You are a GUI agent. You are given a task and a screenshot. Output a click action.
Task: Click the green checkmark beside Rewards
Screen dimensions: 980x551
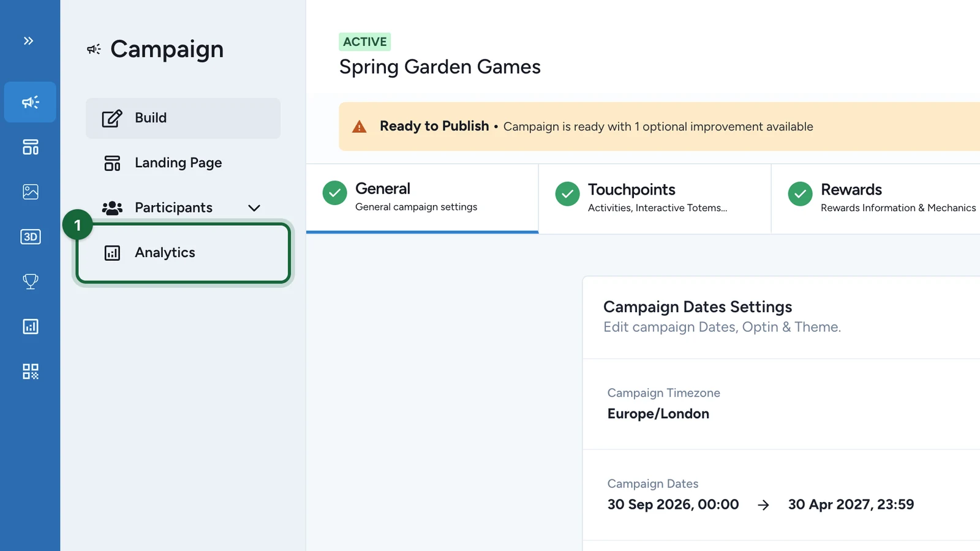800,193
